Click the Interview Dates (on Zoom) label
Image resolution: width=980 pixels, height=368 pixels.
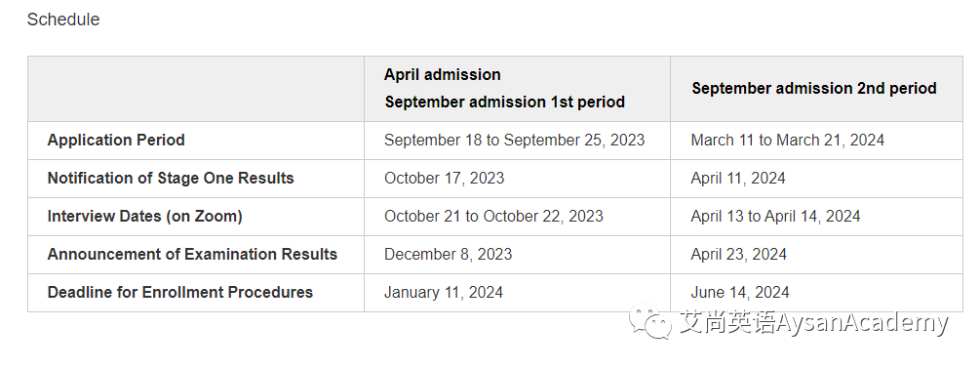point(145,216)
